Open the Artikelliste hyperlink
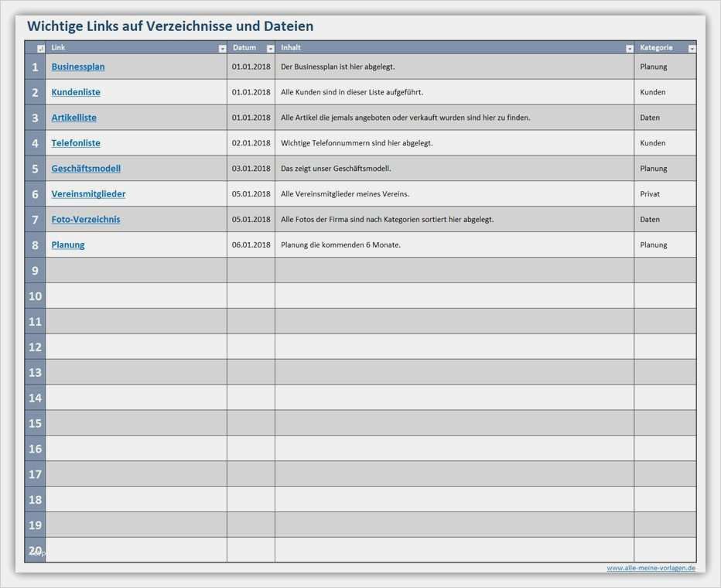This screenshot has height=588, width=721. click(x=73, y=117)
